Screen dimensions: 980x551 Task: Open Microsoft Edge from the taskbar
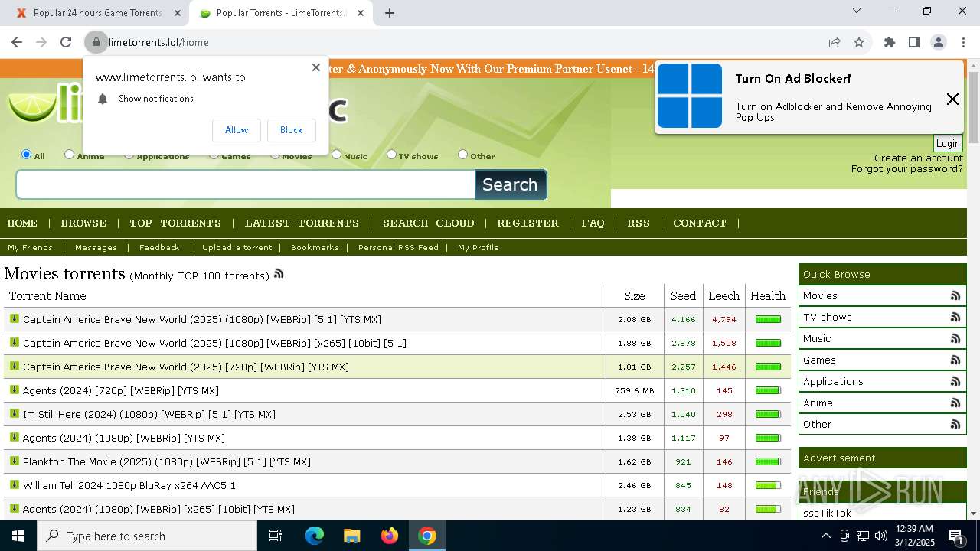click(315, 536)
